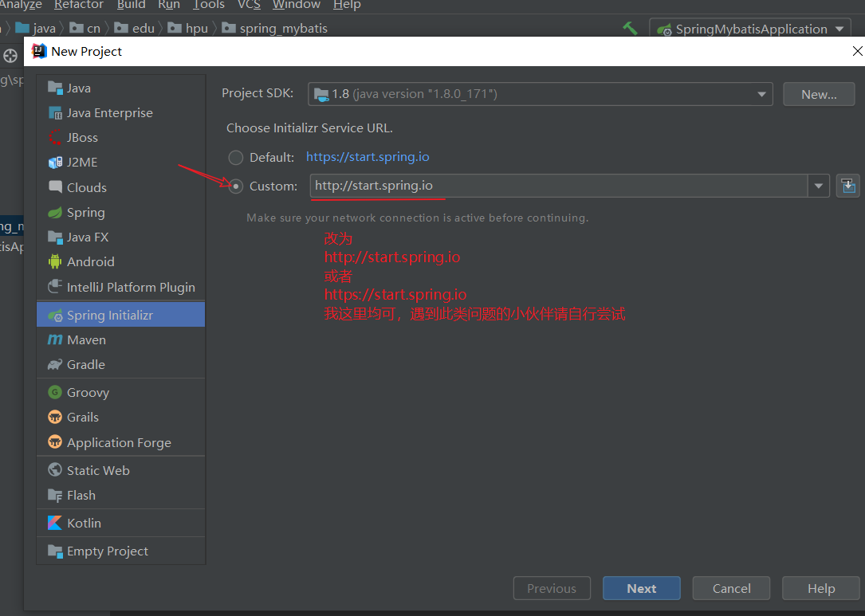This screenshot has width=865, height=616.
Task: Select the Empty Project icon
Action: pos(55,551)
